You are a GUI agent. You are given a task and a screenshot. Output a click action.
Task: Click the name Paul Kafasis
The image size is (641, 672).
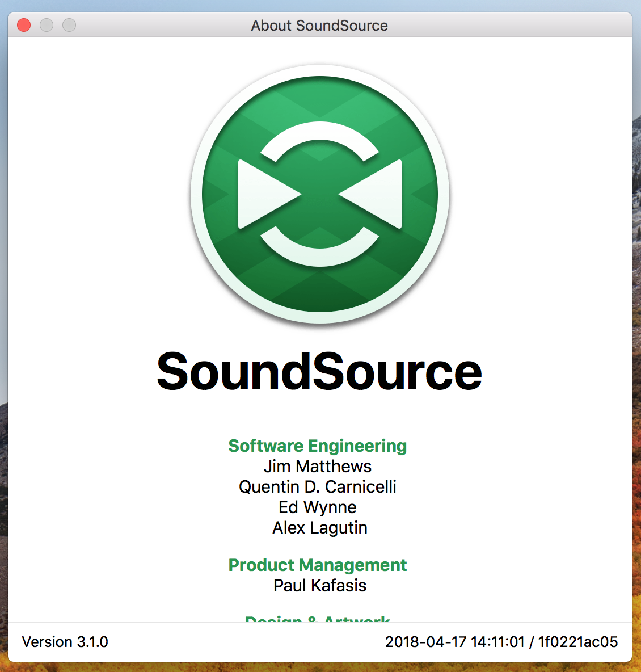(x=320, y=585)
